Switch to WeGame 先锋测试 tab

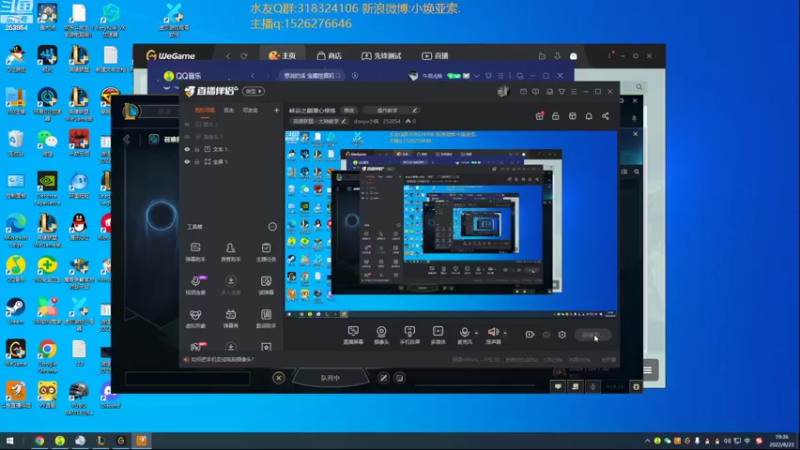tap(382, 56)
